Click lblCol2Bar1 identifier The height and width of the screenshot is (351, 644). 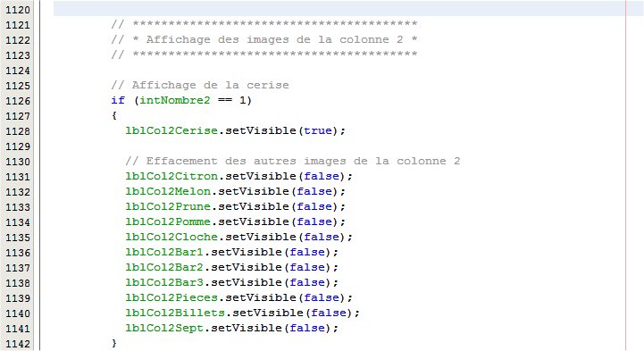[x=164, y=252]
